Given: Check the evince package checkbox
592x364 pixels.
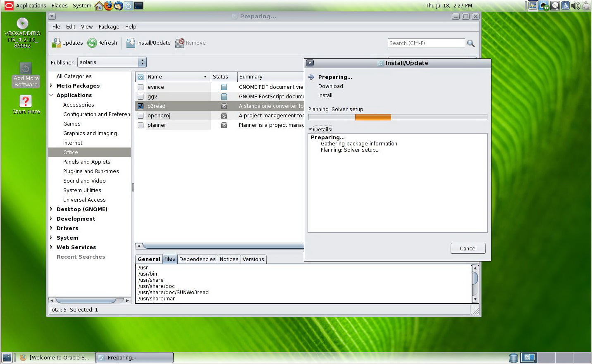Looking at the screenshot, I should [141, 87].
